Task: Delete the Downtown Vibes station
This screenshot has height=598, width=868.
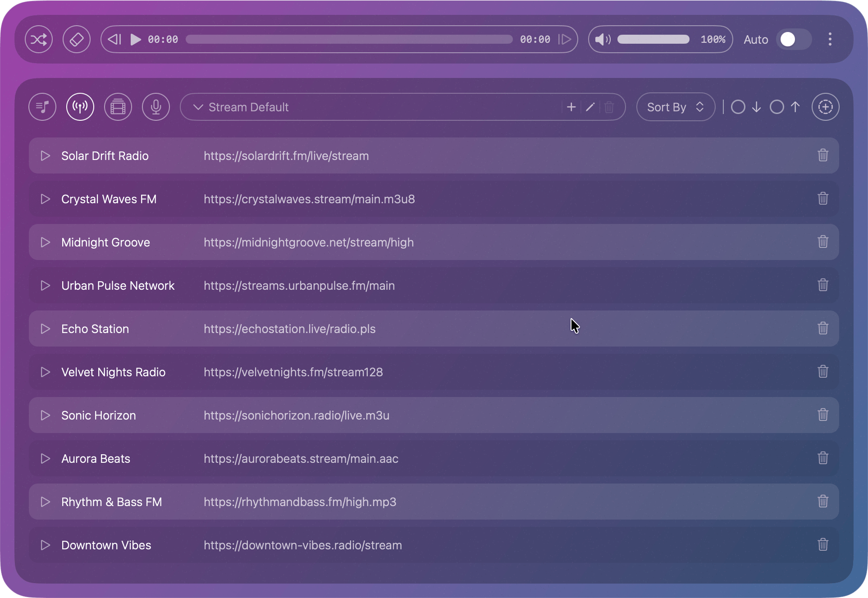Action: (x=822, y=545)
